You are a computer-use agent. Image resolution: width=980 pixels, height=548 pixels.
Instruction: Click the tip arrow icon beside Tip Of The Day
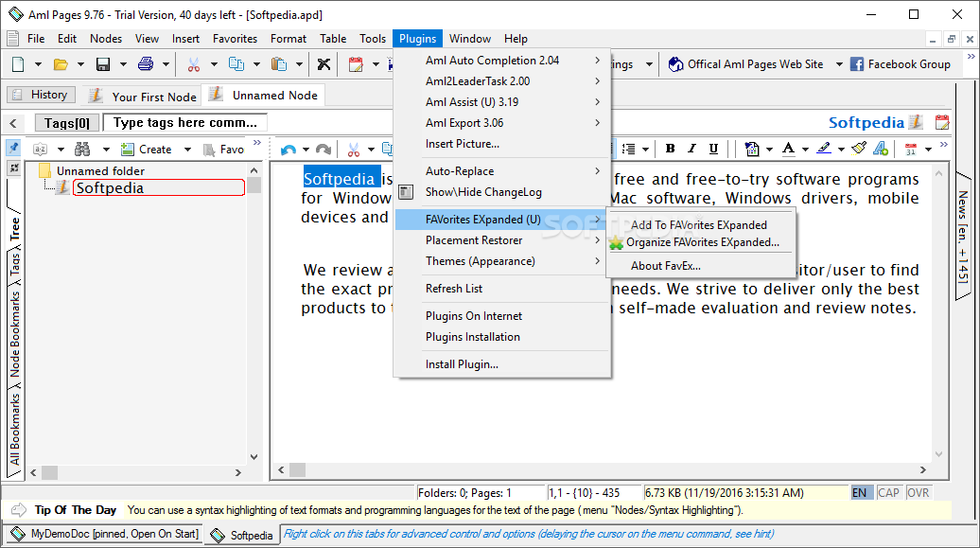pos(19,510)
